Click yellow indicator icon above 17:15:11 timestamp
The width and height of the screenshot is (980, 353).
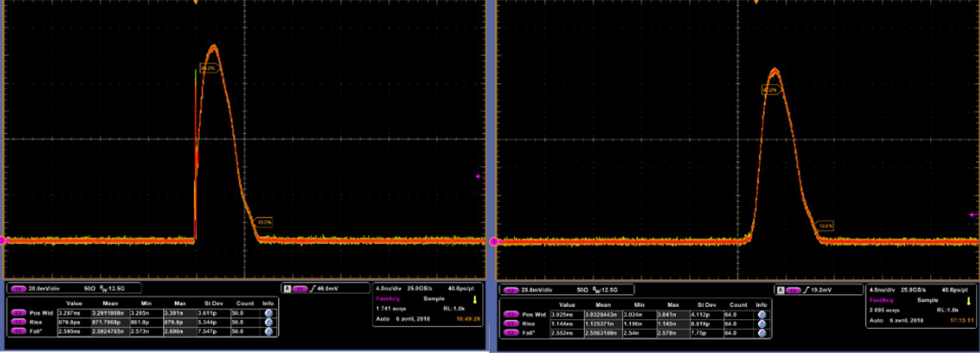pos(969,302)
